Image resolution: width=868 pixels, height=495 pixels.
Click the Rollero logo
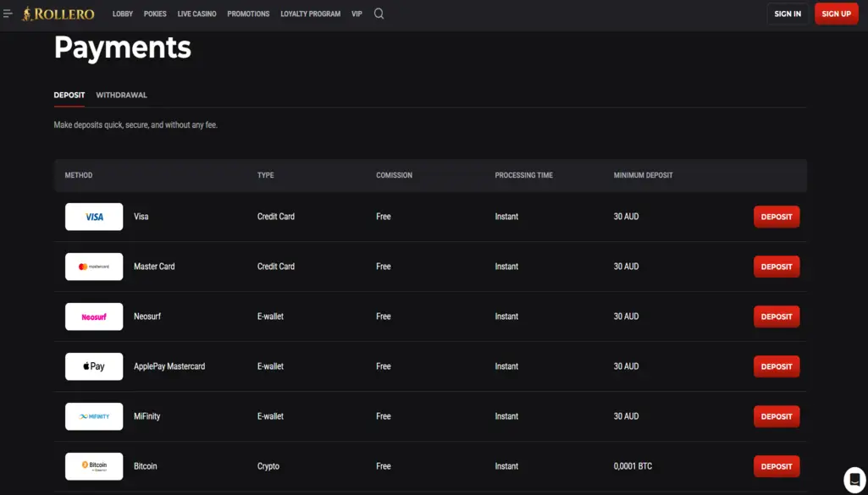pyautogui.click(x=58, y=14)
